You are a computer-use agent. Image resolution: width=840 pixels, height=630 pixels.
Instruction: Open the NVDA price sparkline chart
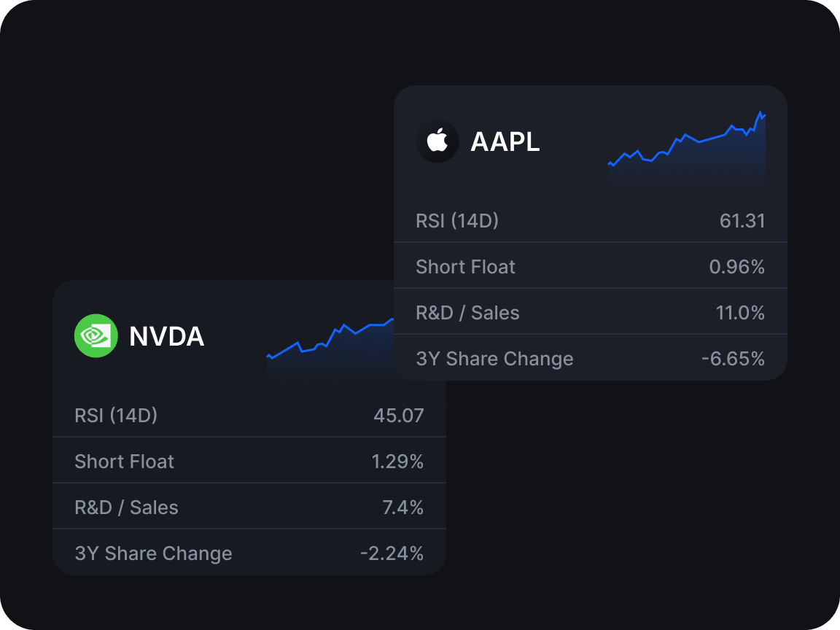click(330, 349)
